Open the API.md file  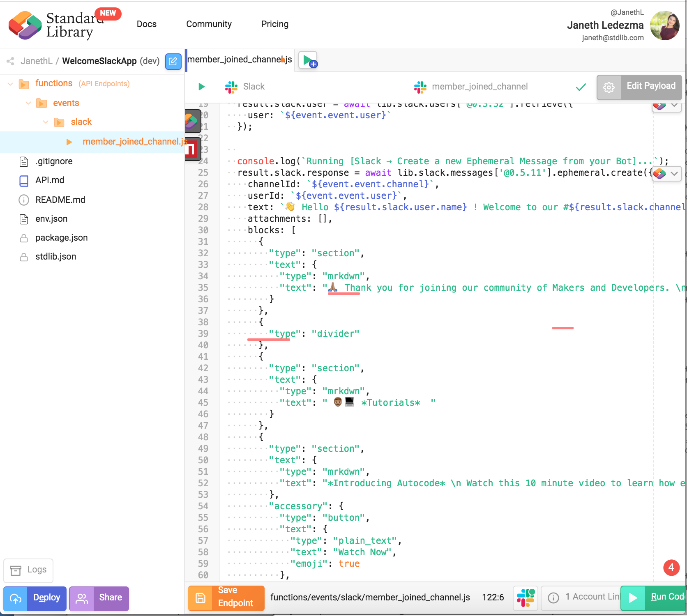(x=50, y=181)
